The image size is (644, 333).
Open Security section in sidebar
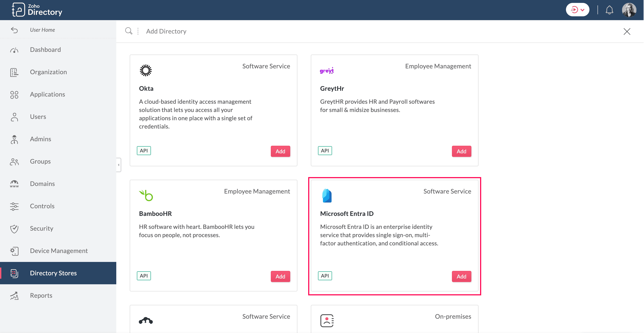pos(42,228)
